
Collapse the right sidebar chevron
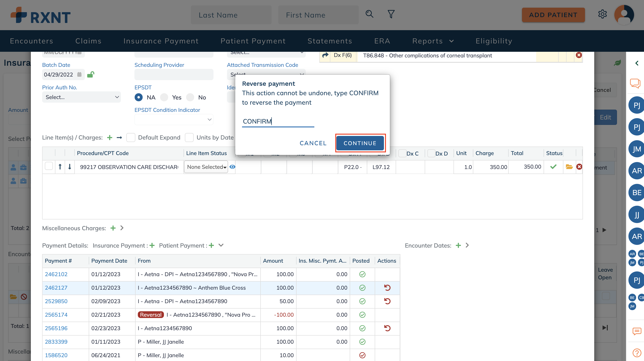[x=637, y=63]
